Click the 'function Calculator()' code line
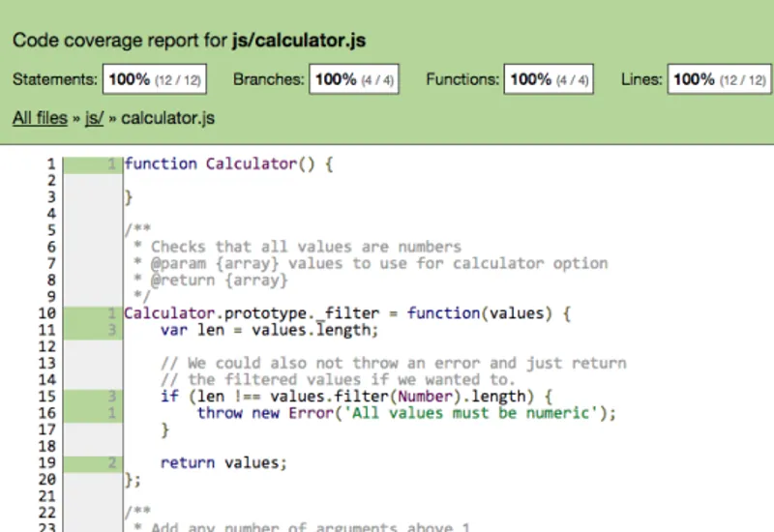This screenshot has height=532, width=774. 228,164
